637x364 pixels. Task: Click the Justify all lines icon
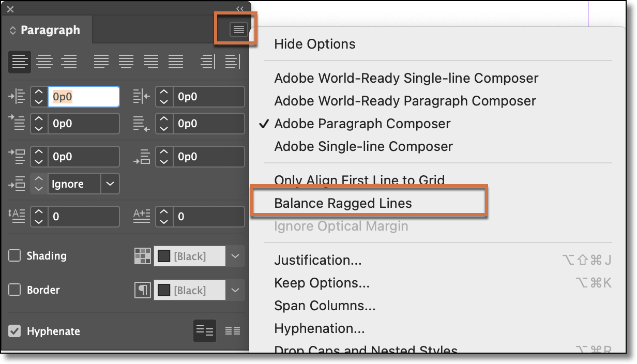(176, 62)
